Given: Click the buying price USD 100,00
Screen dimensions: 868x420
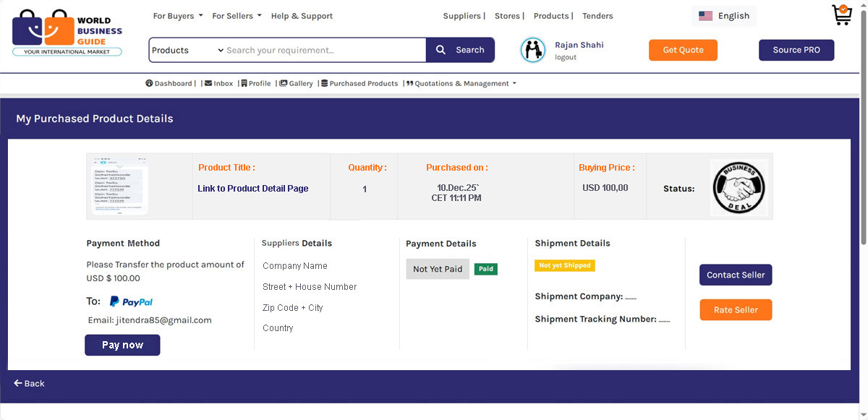Looking at the screenshot, I should click(605, 188).
